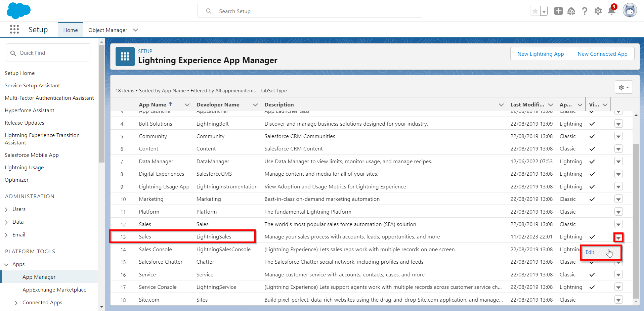The image size is (644, 311).
Task: Click the Salesforce Trailhead guidance icon
Action: click(x=571, y=11)
